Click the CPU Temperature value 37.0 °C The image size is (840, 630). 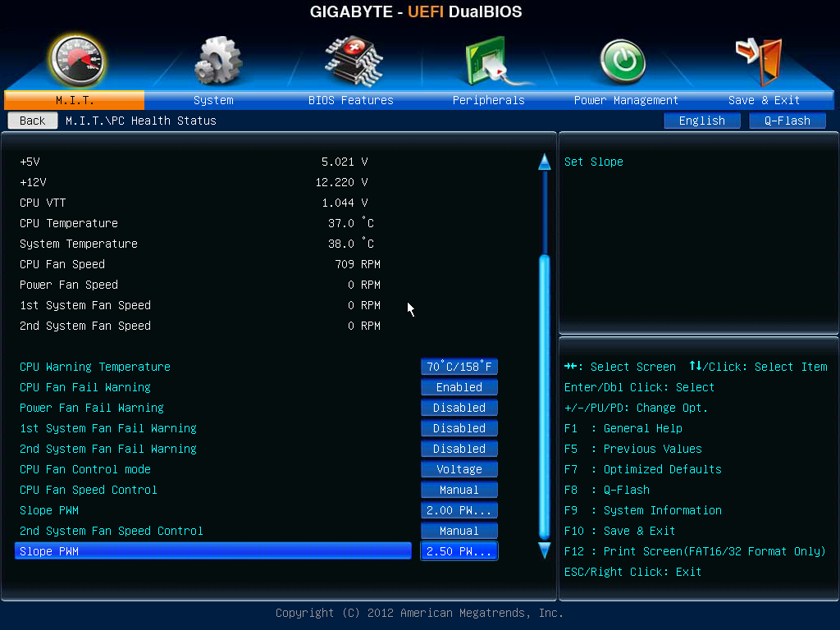click(x=351, y=223)
